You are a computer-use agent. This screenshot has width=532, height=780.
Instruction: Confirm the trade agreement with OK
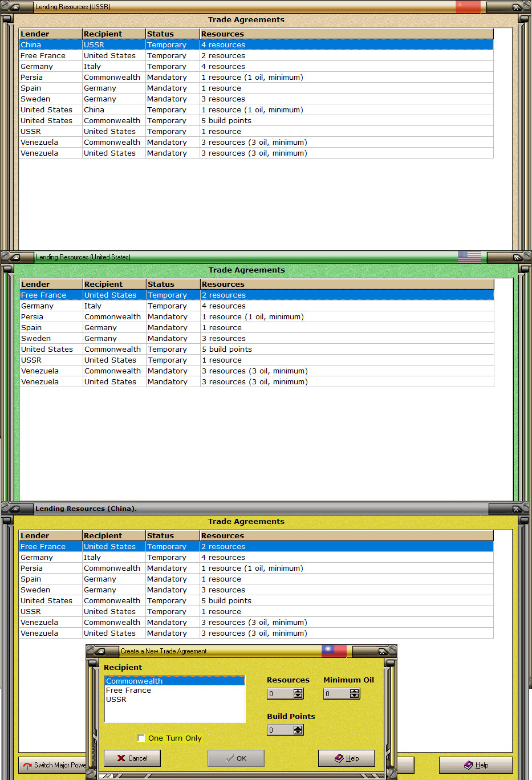point(236,758)
